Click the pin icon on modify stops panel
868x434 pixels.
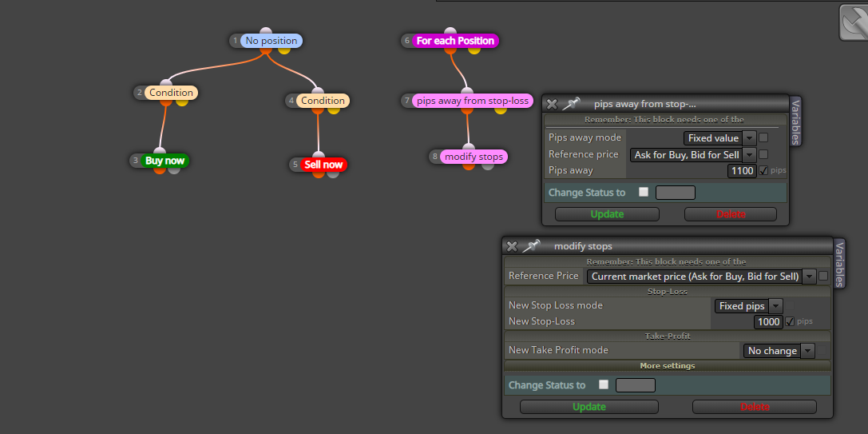coord(532,245)
